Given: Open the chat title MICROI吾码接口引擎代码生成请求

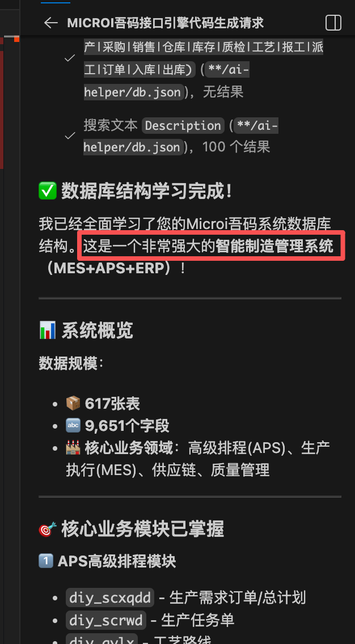Looking at the screenshot, I should tap(166, 23).
